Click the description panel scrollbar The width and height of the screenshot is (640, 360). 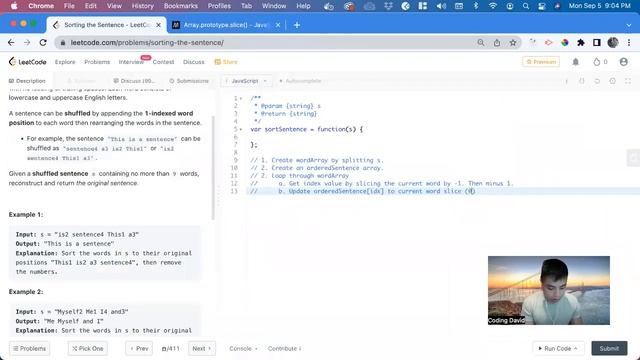point(213,168)
